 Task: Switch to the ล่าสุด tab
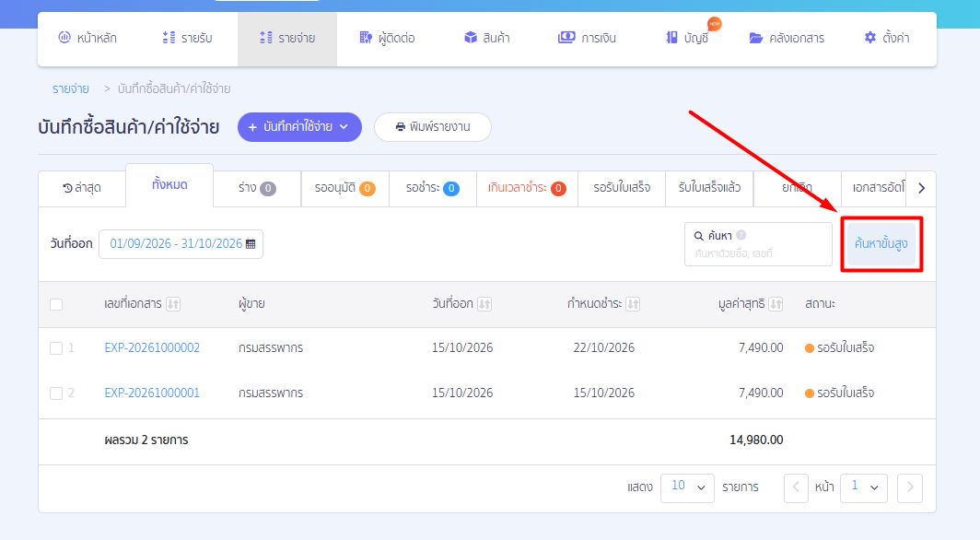82,188
